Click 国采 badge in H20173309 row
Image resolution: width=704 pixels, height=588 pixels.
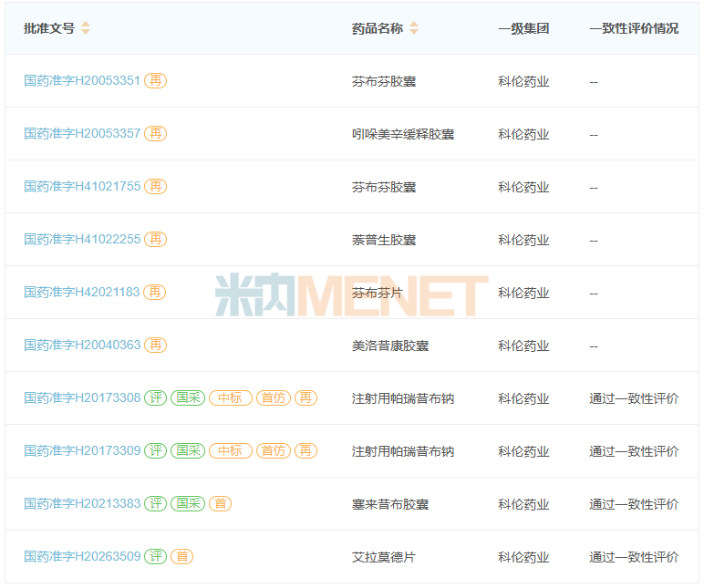point(188,450)
